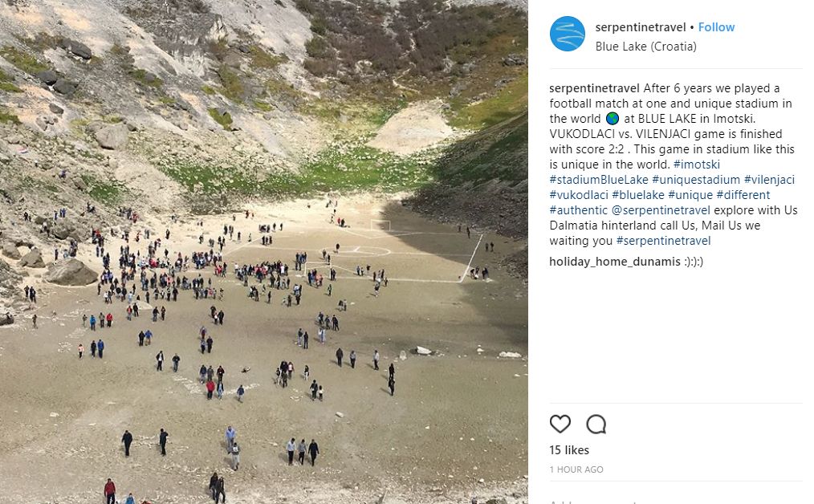The height and width of the screenshot is (504, 814).
Task: Open the serpentinetravel profile avatar
Action: tap(568, 34)
